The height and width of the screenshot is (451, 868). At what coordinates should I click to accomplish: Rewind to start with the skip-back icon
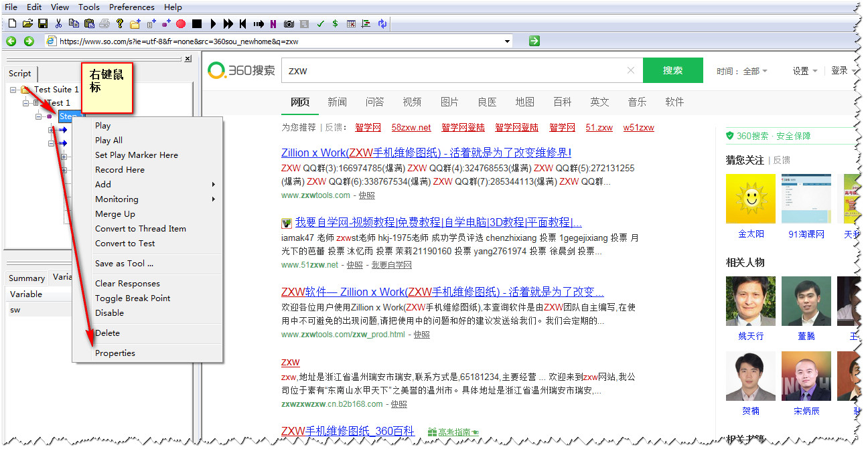coord(242,23)
